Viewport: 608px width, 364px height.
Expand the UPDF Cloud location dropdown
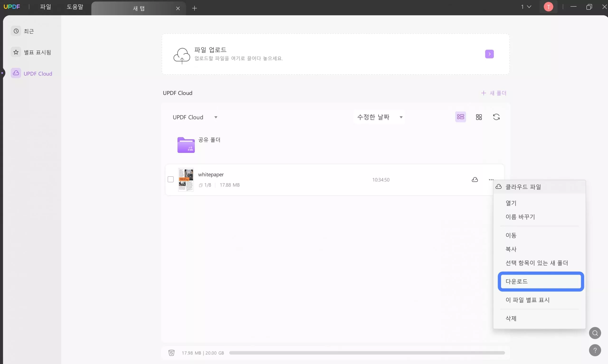195,117
